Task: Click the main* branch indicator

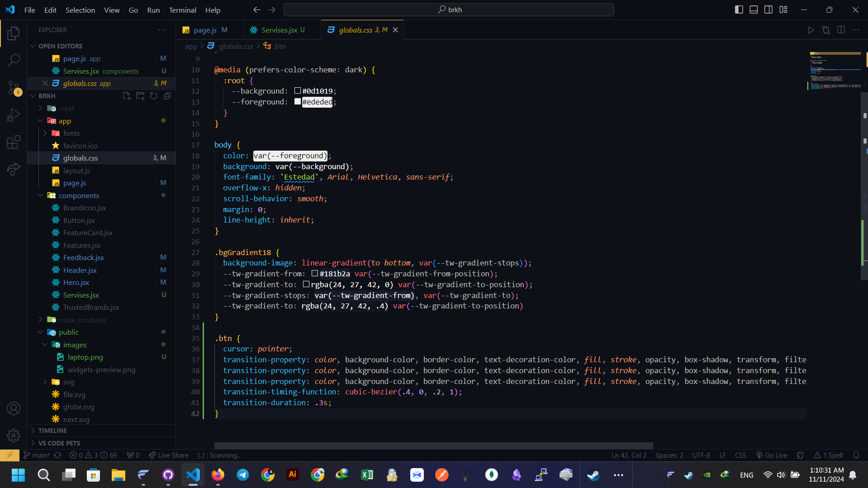Action: pos(36,455)
